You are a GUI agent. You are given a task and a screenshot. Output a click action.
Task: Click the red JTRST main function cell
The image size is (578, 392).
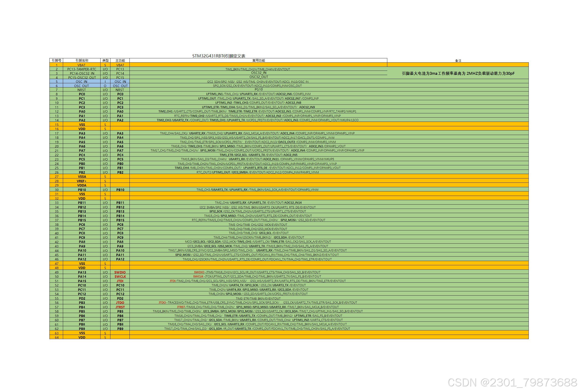[x=120, y=307]
